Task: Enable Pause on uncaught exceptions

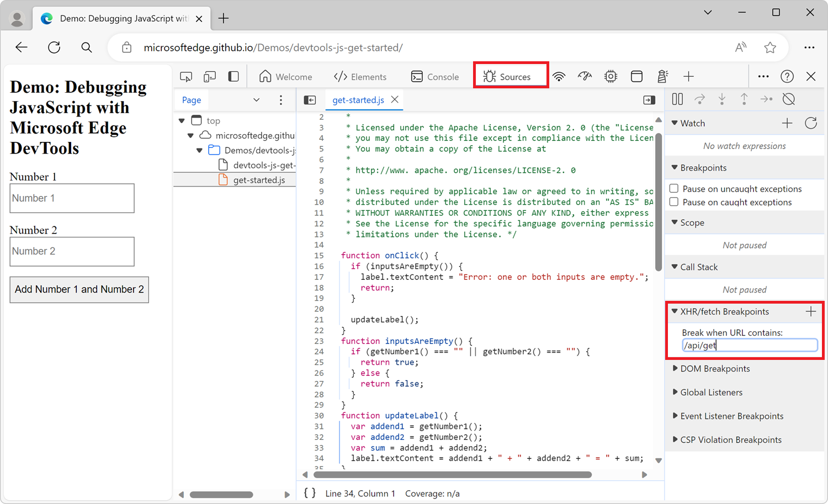Action: [674, 188]
